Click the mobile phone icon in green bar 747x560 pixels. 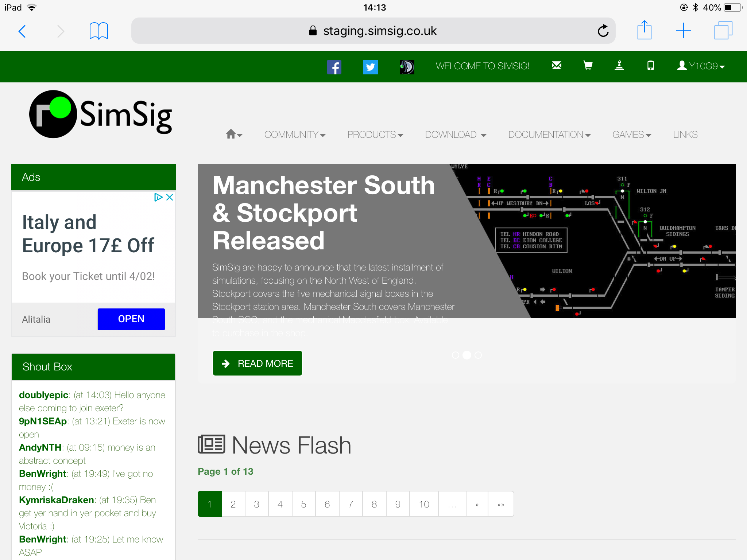(x=650, y=66)
